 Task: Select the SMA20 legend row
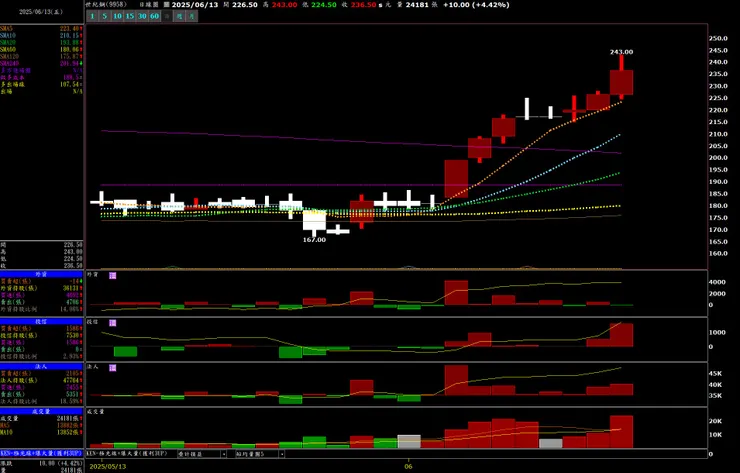point(42,42)
